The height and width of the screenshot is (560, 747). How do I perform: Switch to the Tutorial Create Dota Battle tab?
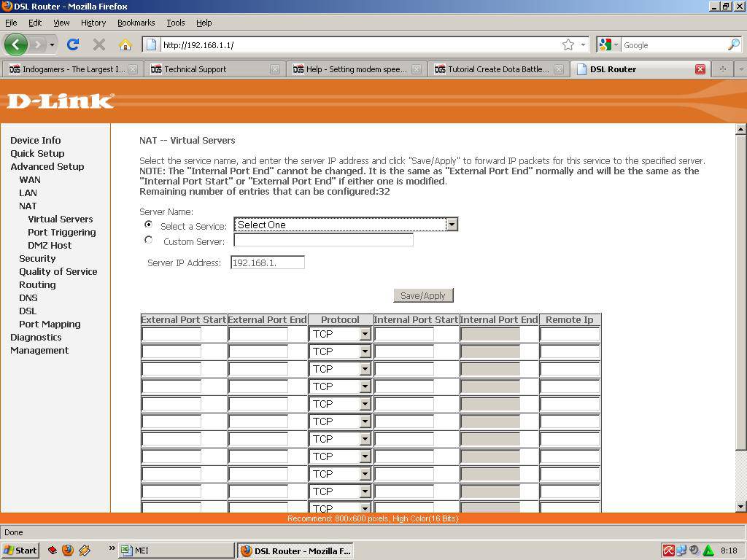498,69
